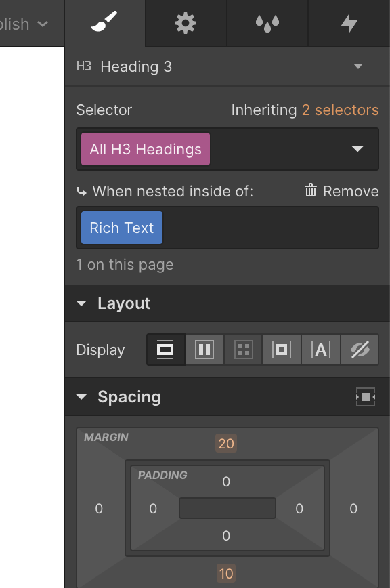Hide the element by selecting display None
Viewport: 390px width, 588px height.
point(360,350)
